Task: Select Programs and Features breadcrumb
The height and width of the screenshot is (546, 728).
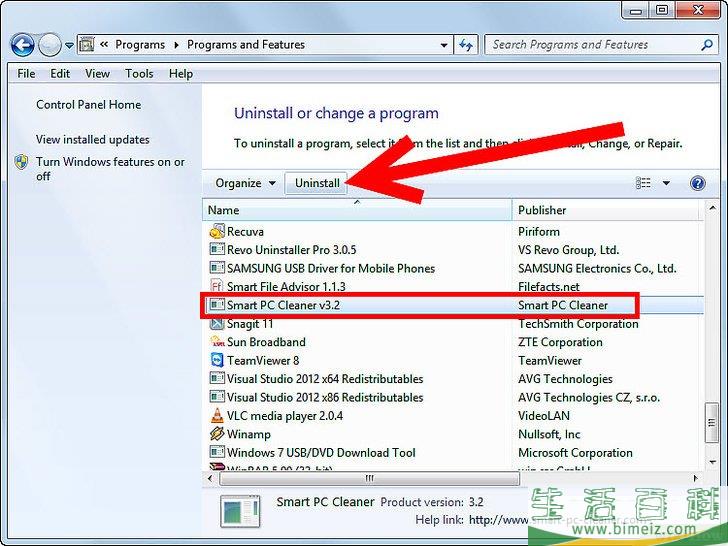Action: [x=246, y=45]
